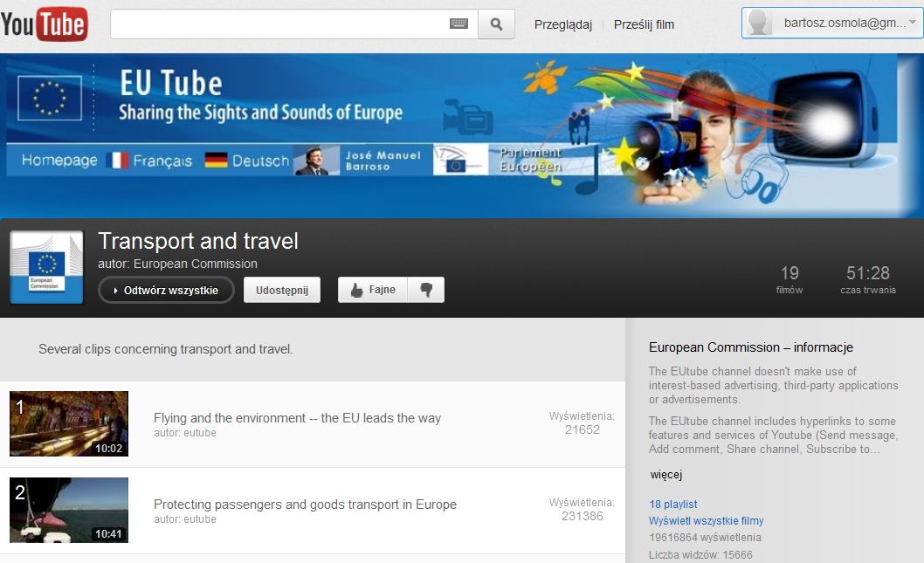Click the Udostępnij share button
The image size is (924, 563).
click(x=282, y=291)
